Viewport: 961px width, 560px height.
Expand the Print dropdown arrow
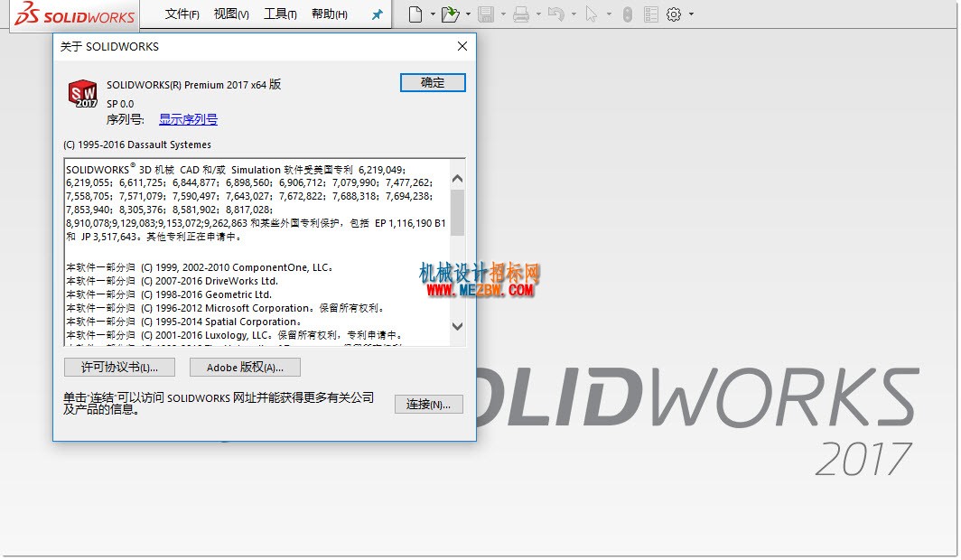pyautogui.click(x=538, y=14)
